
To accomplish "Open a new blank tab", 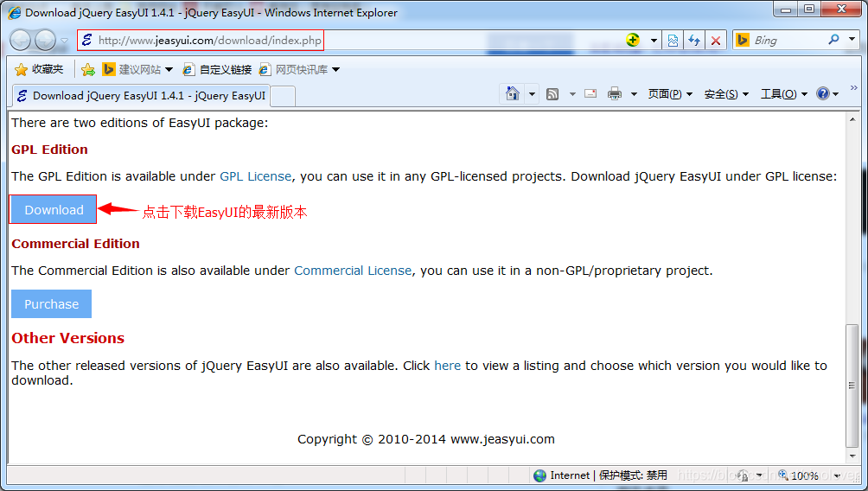I will [x=283, y=96].
